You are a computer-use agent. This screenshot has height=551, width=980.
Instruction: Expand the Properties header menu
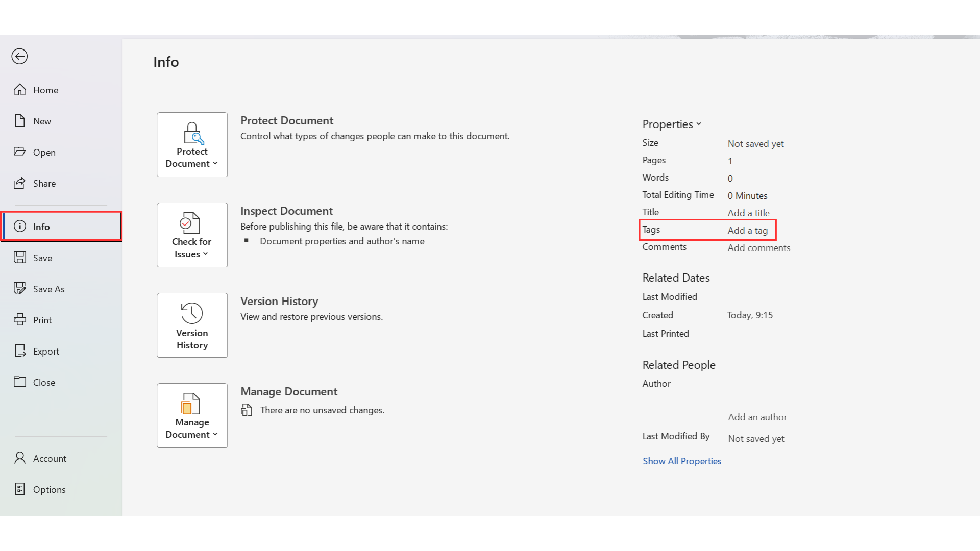point(672,124)
